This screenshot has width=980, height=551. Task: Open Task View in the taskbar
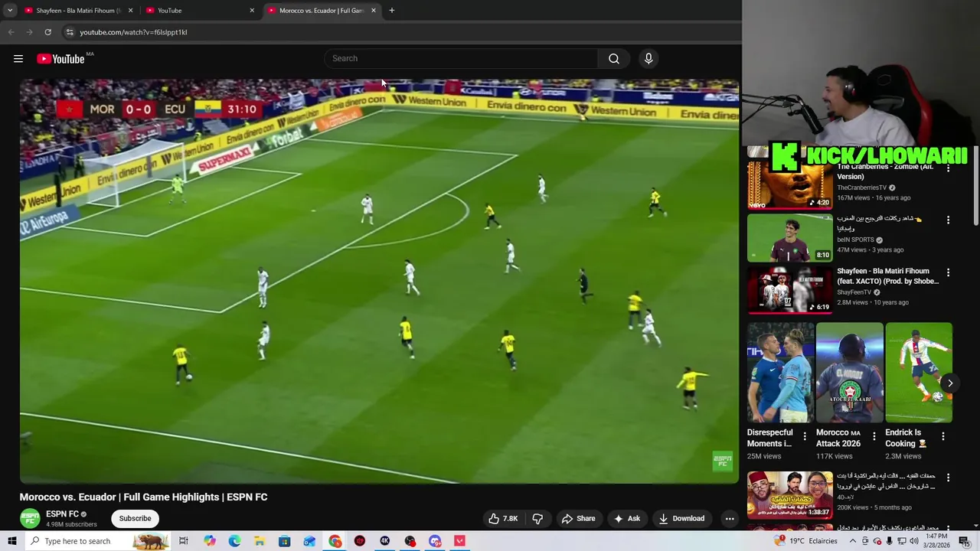[x=184, y=541]
